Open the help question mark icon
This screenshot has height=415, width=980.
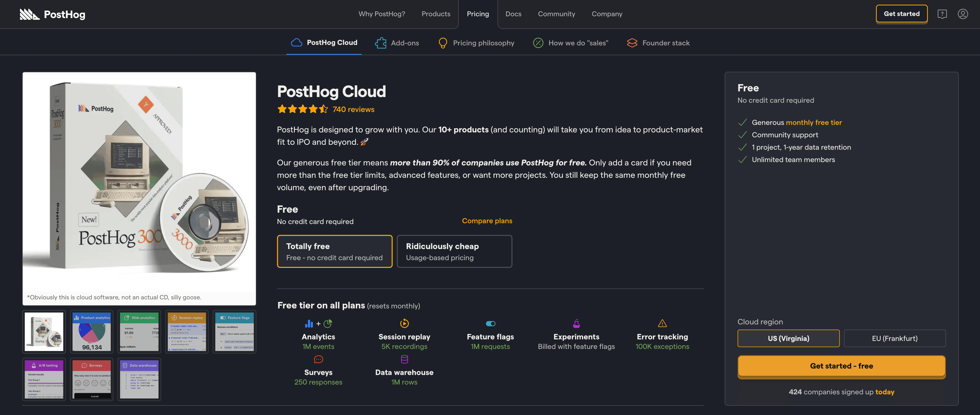coord(942,14)
